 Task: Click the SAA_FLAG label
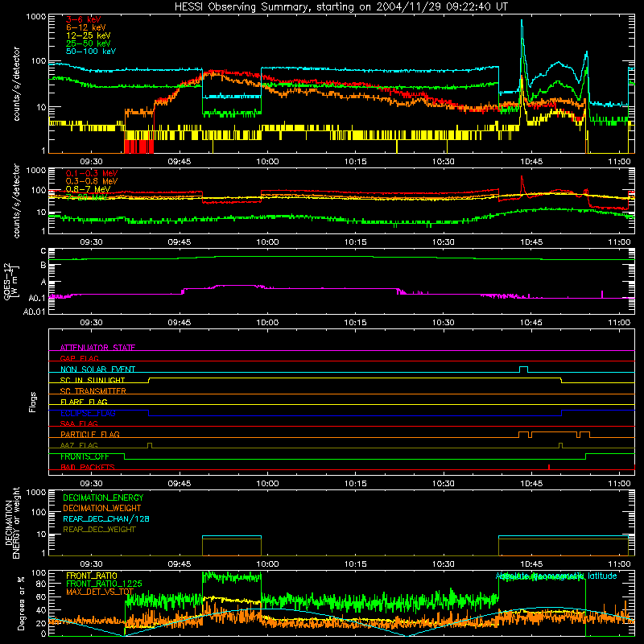(x=79, y=423)
